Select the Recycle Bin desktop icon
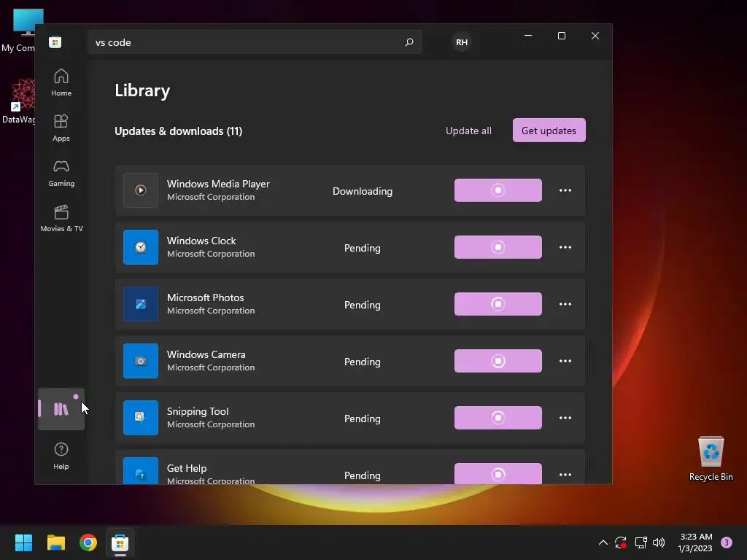Screen dimensions: 747x560 (711, 459)
